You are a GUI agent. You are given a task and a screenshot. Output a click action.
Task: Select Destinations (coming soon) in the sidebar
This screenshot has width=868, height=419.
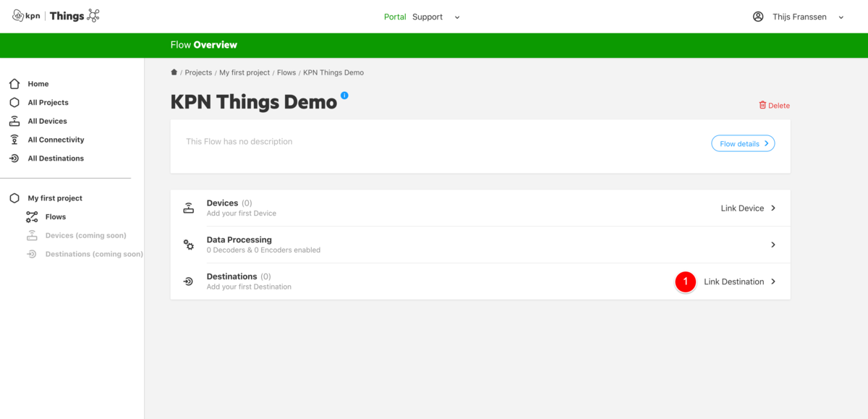94,254
